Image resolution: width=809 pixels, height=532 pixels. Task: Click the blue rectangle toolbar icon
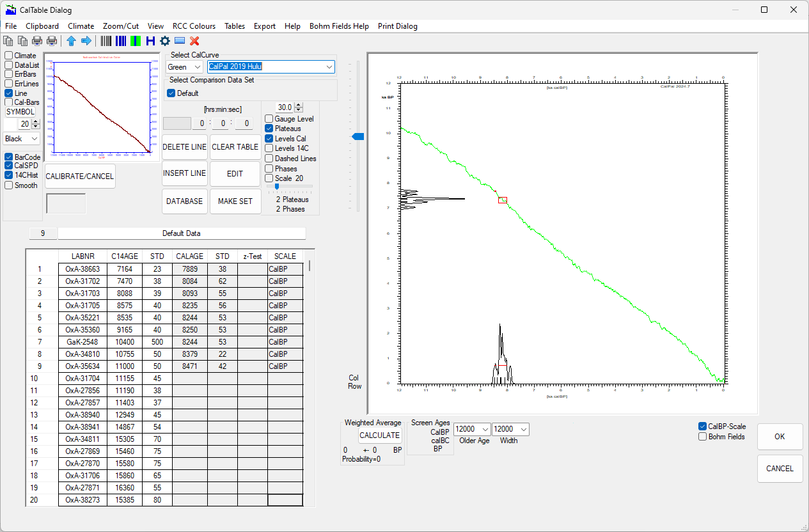tap(180, 41)
